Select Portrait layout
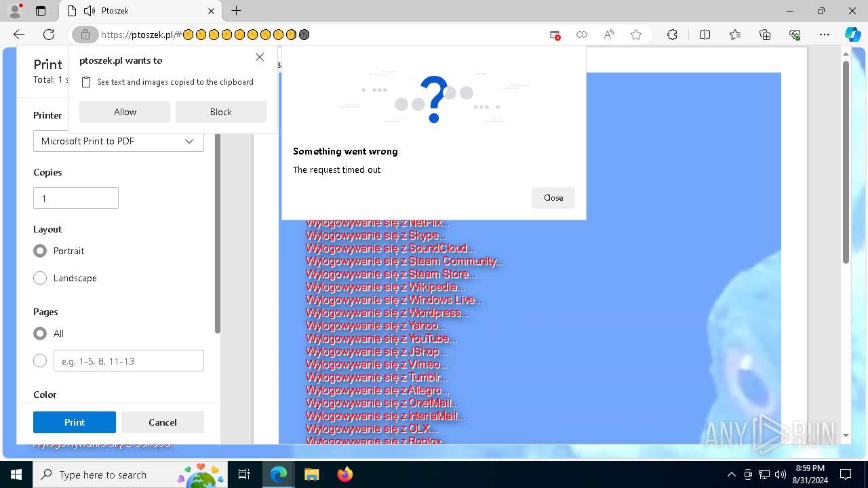This screenshot has height=488, width=868. tap(40, 251)
